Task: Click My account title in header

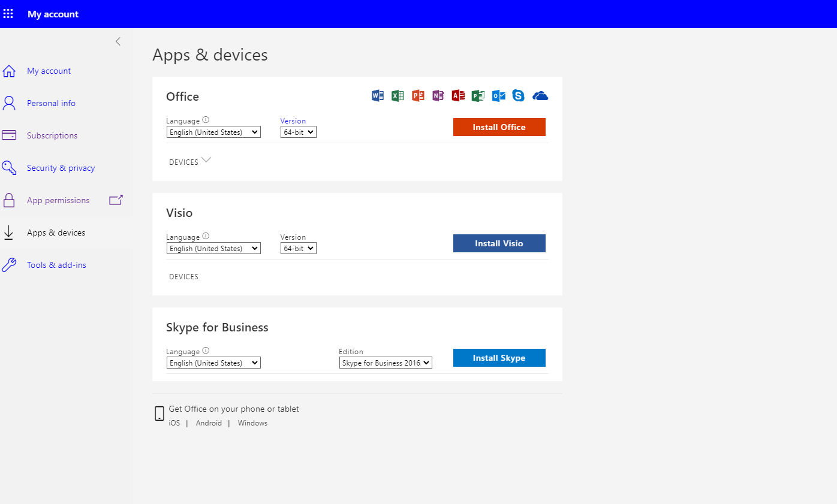Action: pos(53,14)
